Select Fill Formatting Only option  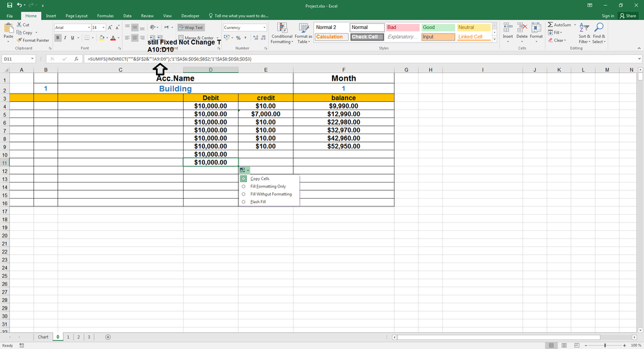(268, 186)
